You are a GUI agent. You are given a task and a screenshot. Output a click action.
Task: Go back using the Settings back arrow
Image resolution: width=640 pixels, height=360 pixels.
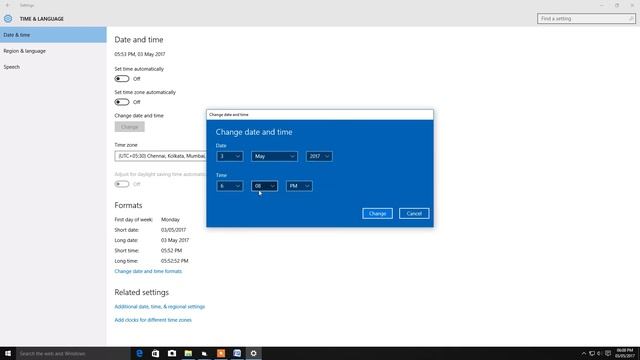point(7,5)
